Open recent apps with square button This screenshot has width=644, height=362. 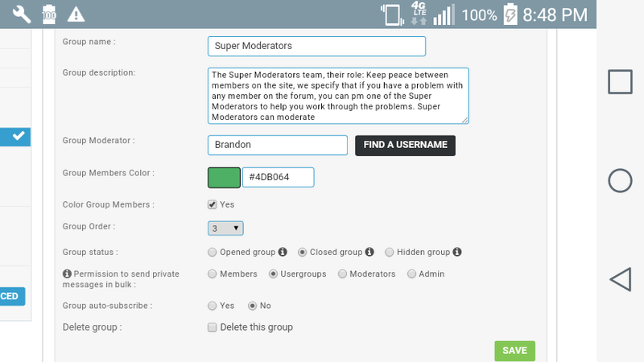coord(620,82)
